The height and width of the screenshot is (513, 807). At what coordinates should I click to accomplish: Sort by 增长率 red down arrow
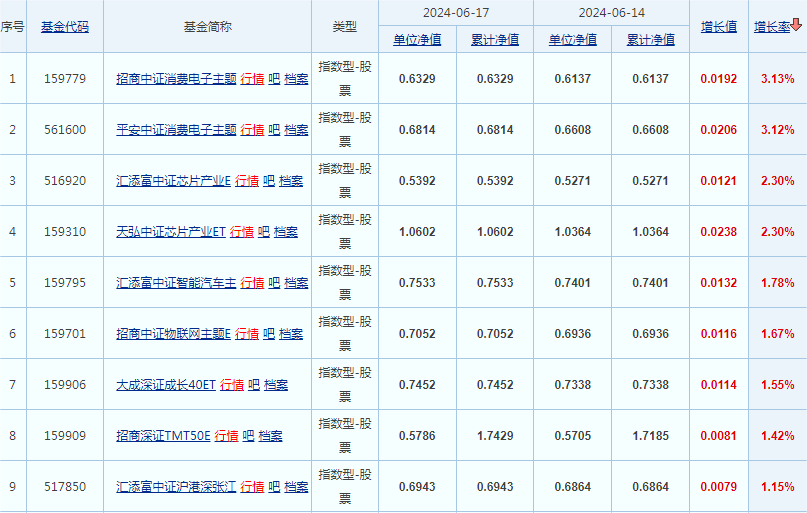coord(796,25)
